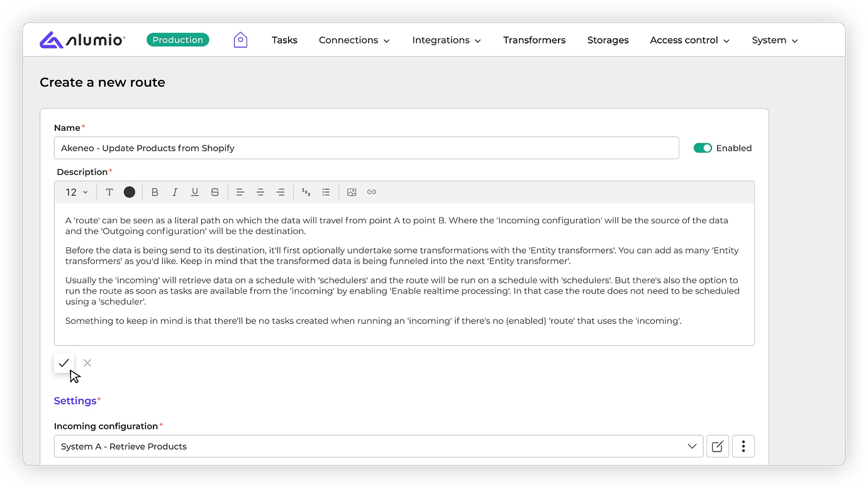Image resolution: width=868 pixels, height=488 pixels.
Task: Click the 'Description' field label
Action: click(82, 172)
